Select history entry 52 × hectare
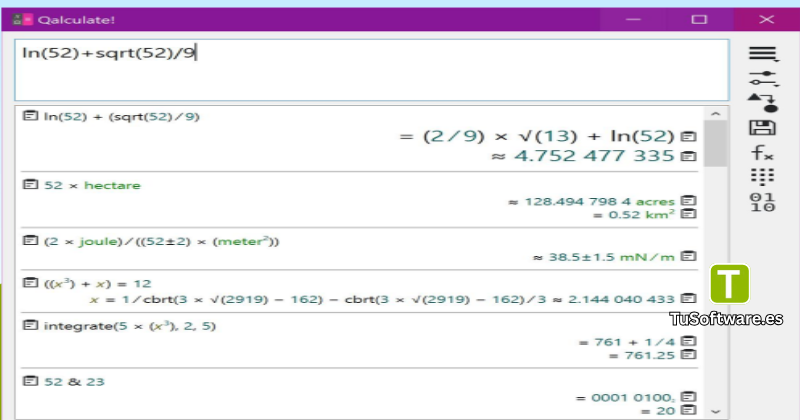 (x=92, y=185)
